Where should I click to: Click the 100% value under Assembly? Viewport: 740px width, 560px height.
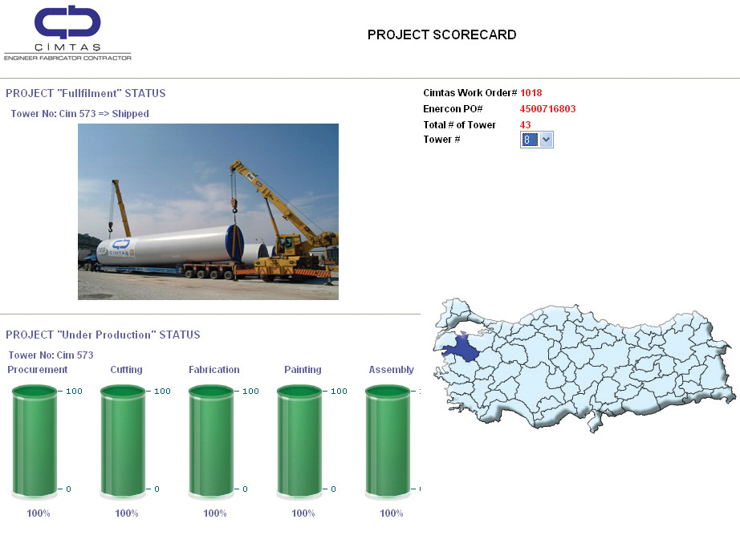(391, 513)
